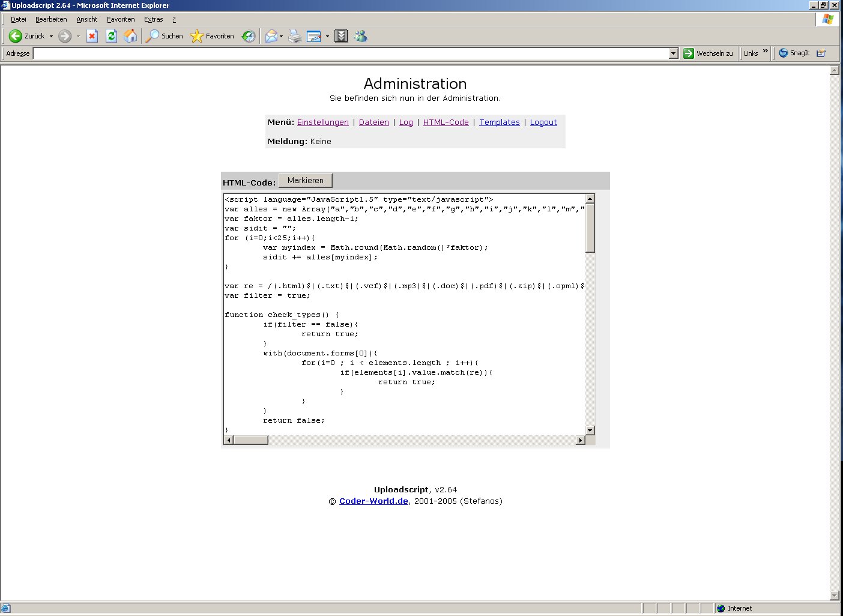Viewport: 843px width, 616px height.
Task: Open the Mail icon dropdown arrow
Action: coord(281,36)
